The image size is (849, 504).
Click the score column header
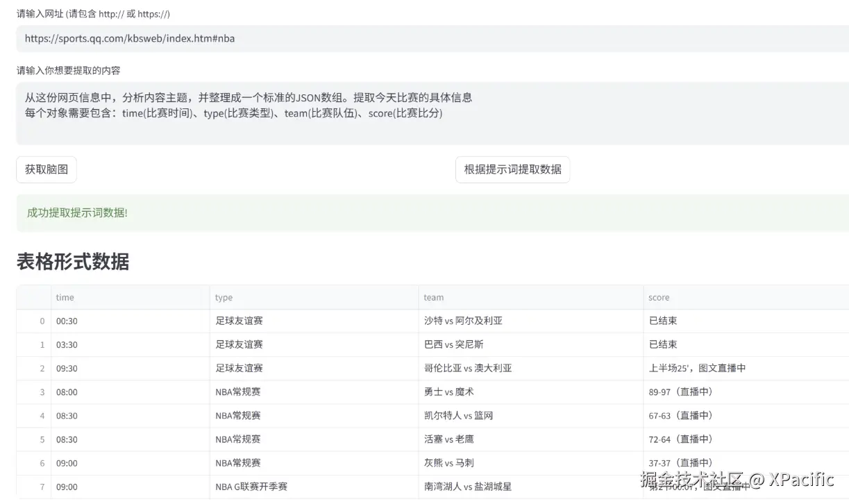point(746,297)
